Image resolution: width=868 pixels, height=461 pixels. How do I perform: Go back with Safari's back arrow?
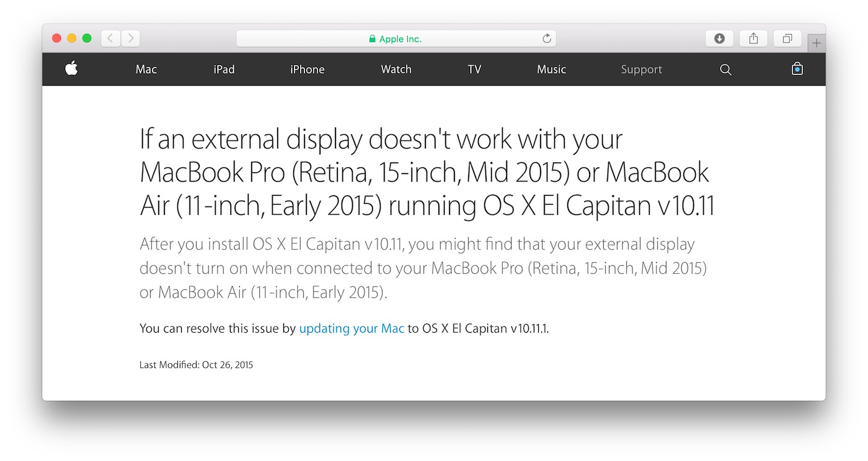tap(110, 38)
